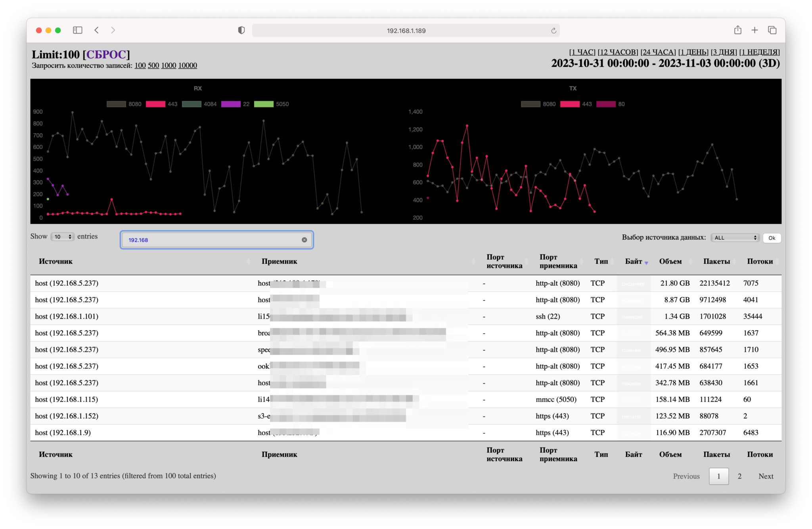This screenshot has width=812, height=529.
Task: Open a new tab with the plus icon
Action: [x=755, y=30]
